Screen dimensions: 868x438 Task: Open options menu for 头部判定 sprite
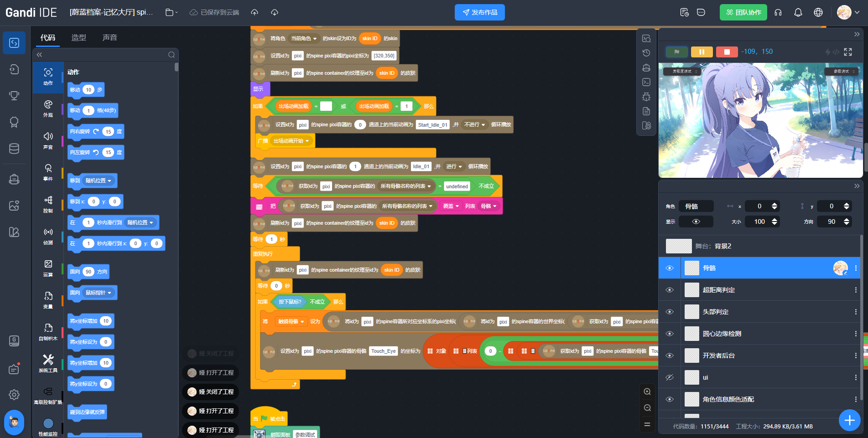tap(856, 312)
